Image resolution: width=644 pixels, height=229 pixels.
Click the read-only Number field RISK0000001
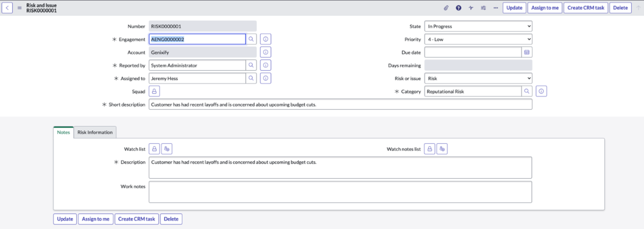point(203,27)
